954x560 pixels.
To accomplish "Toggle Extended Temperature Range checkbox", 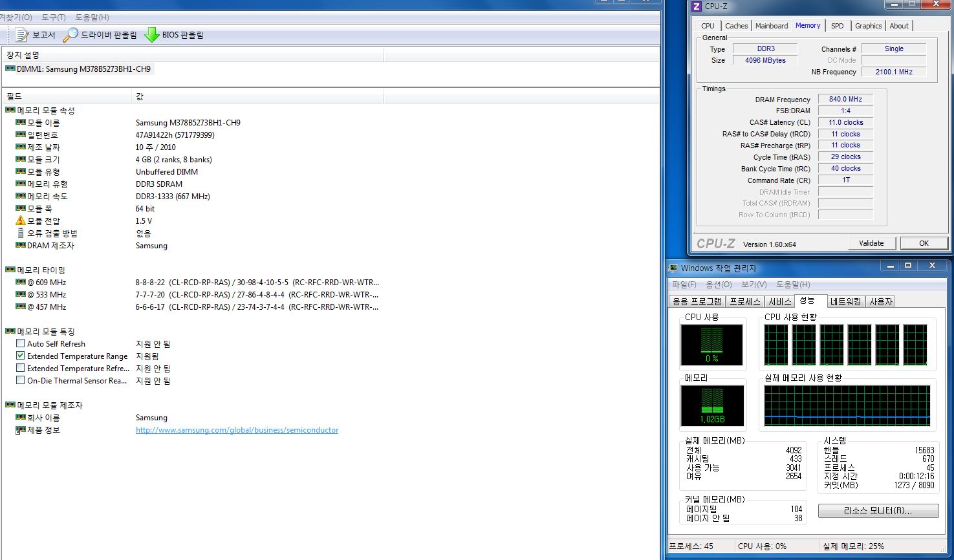I will [x=21, y=356].
